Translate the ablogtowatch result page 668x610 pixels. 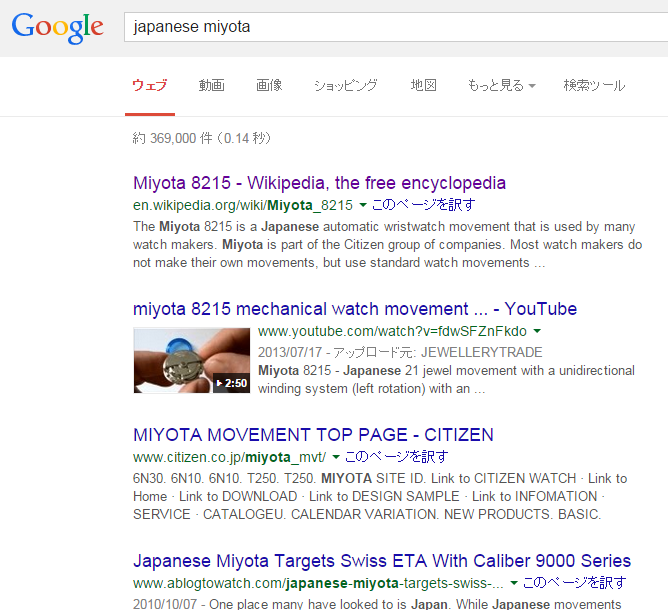(574, 583)
